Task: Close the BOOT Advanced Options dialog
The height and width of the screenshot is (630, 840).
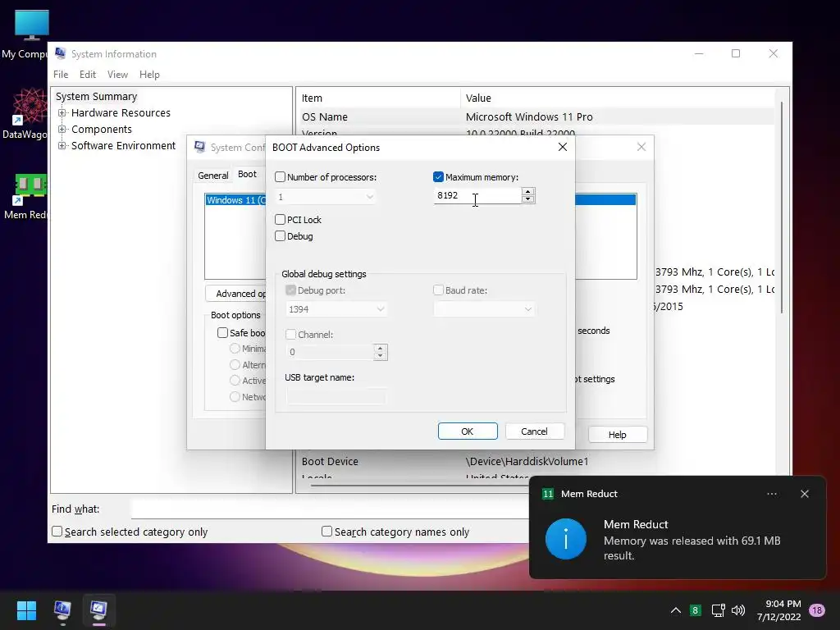Action: coord(563,147)
